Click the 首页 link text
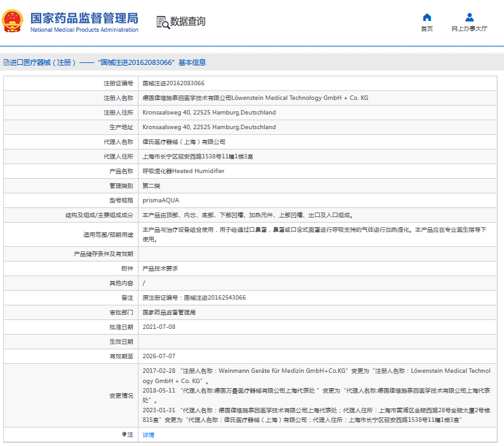Image resolution: width=504 pixels, height=446 pixels. (x=427, y=29)
